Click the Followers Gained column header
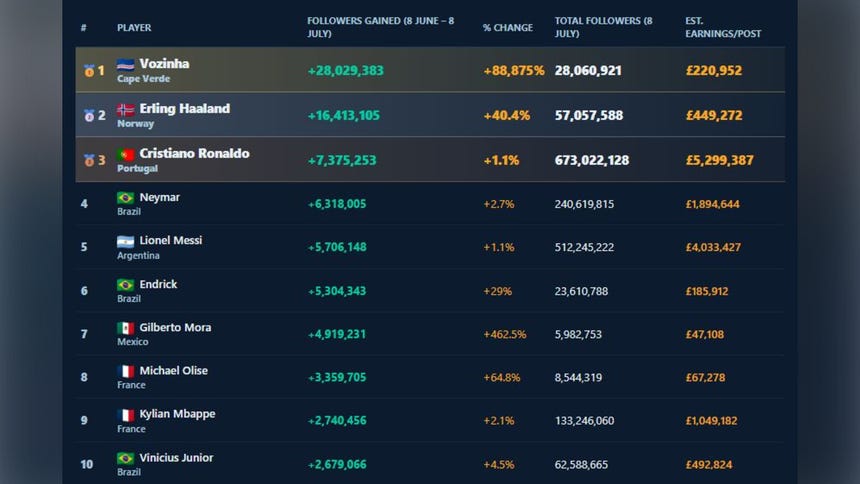Image resolution: width=860 pixels, height=484 pixels. (380, 27)
